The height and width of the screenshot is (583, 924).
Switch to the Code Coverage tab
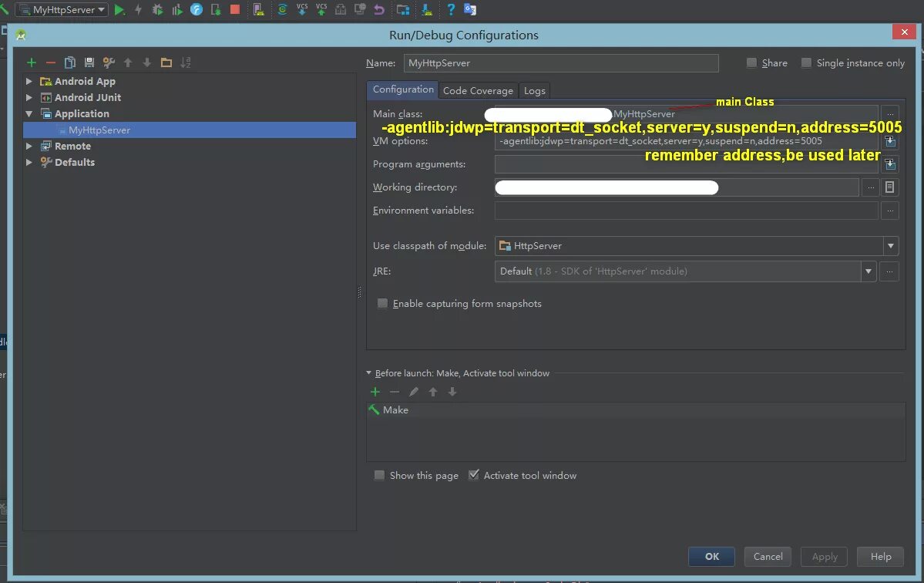(x=478, y=90)
